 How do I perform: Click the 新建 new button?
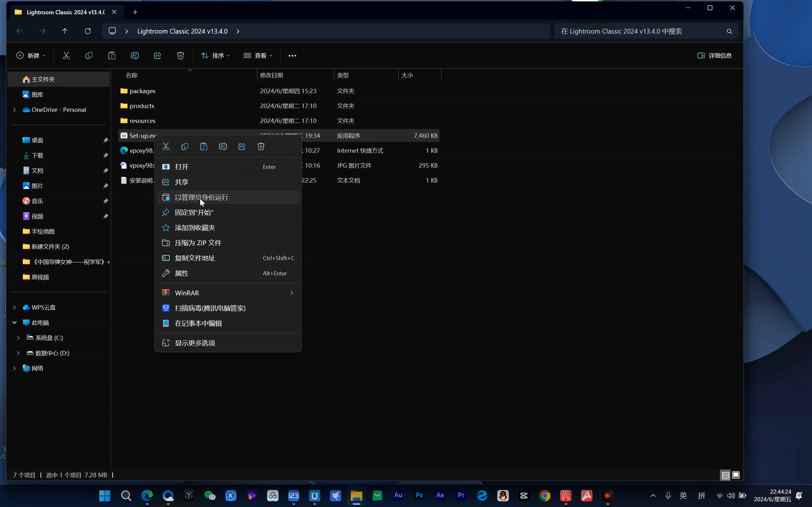30,56
